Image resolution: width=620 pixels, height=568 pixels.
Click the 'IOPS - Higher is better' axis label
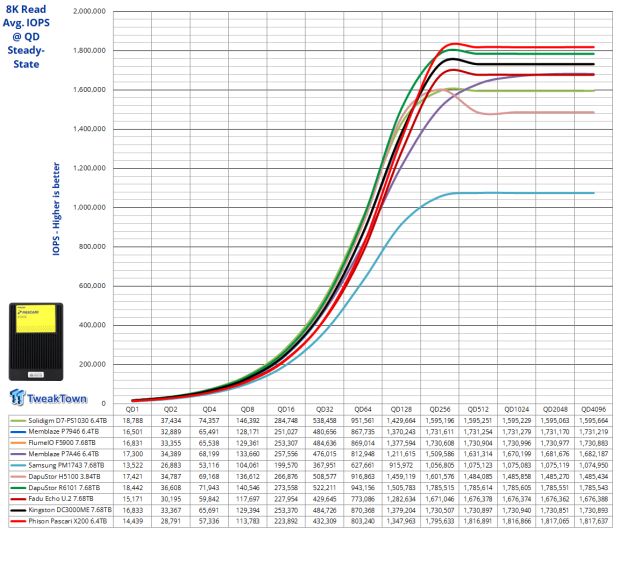click(56, 209)
